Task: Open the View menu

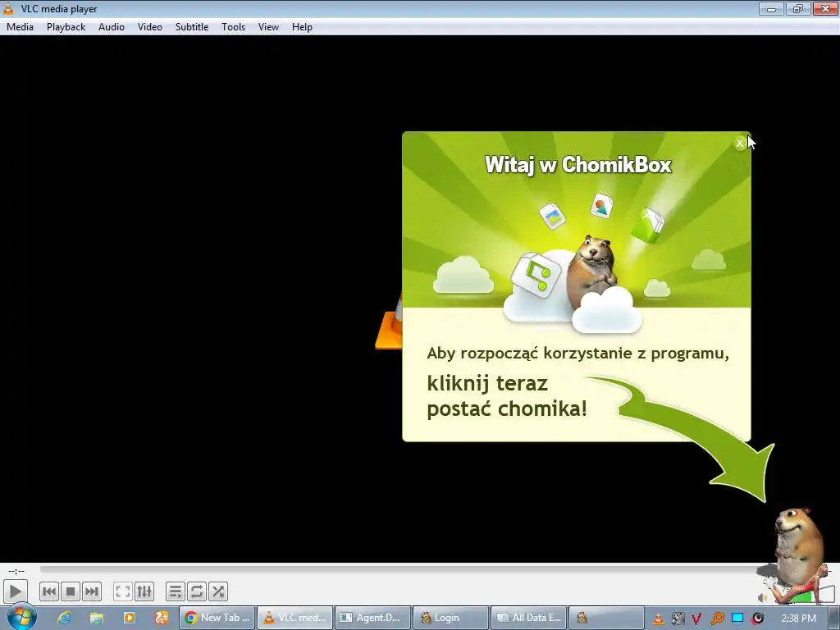Action: tap(268, 27)
